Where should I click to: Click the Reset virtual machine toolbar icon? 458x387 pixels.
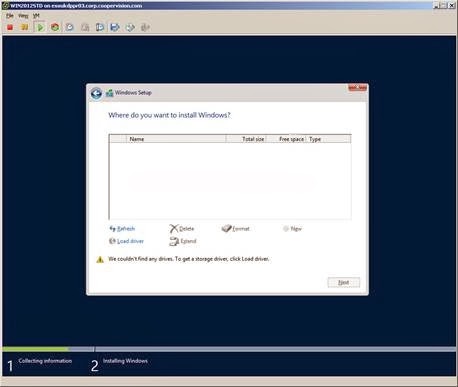pyautogui.click(x=55, y=27)
